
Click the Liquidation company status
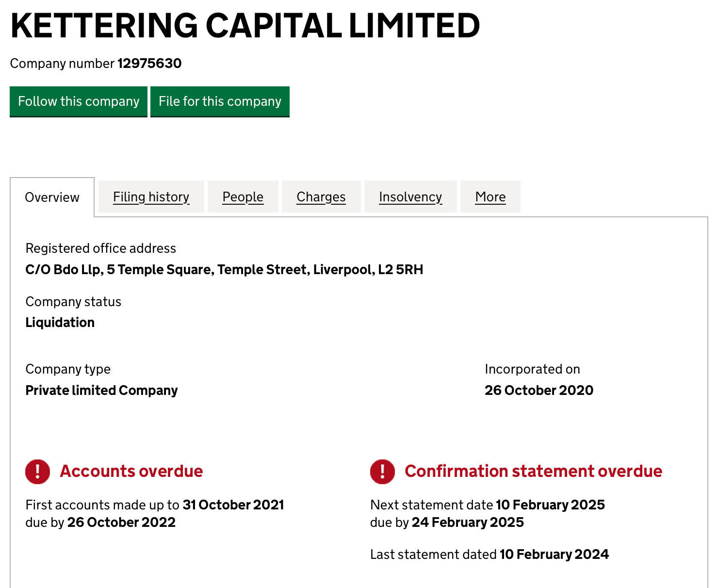(x=60, y=323)
